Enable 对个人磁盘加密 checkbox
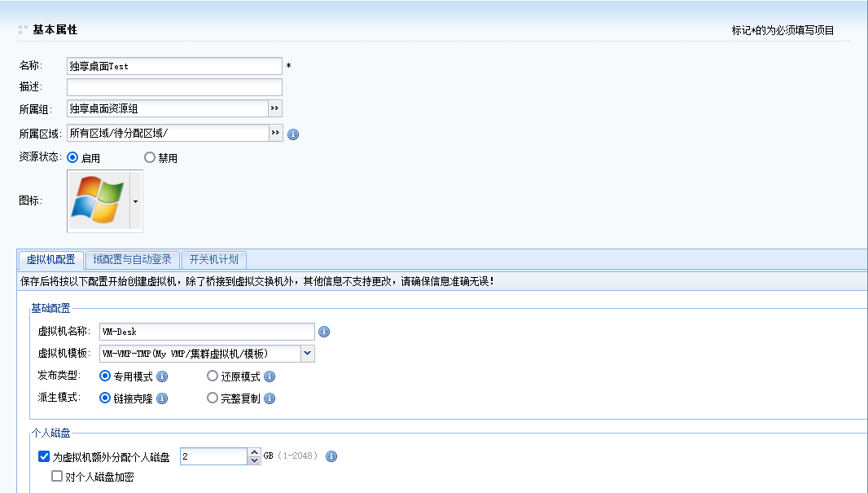 pos(57,477)
